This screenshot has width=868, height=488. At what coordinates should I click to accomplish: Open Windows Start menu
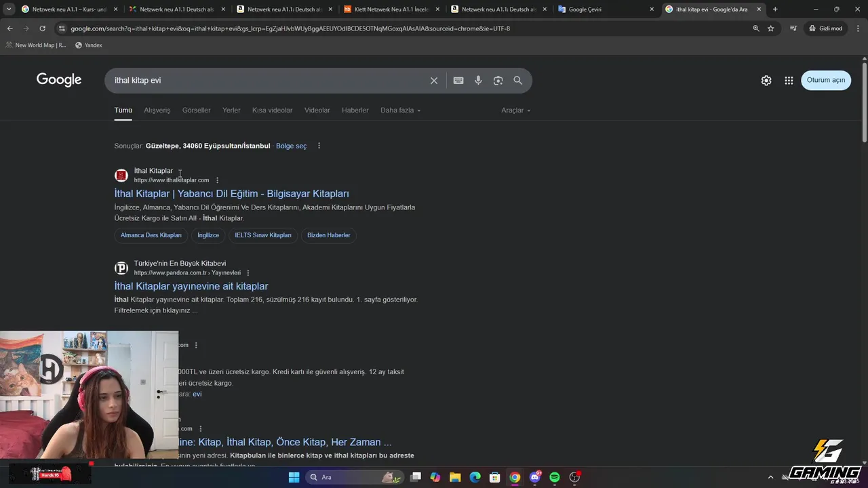tap(294, 477)
